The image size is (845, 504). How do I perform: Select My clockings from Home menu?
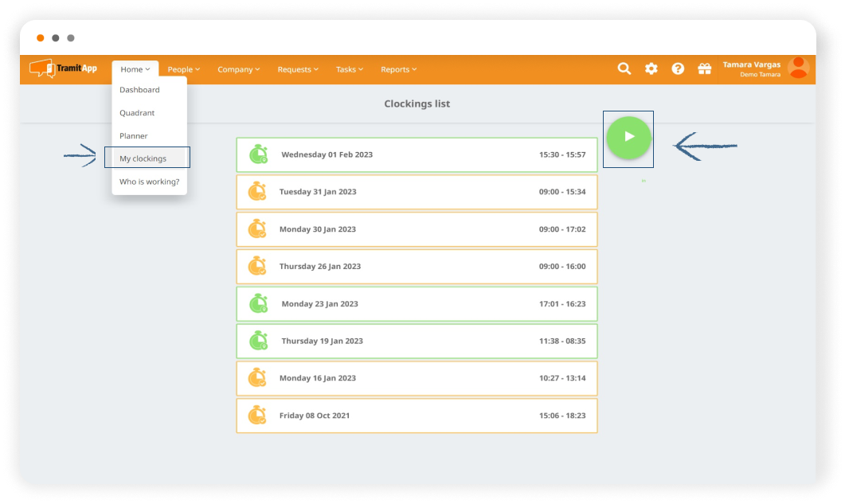143,158
